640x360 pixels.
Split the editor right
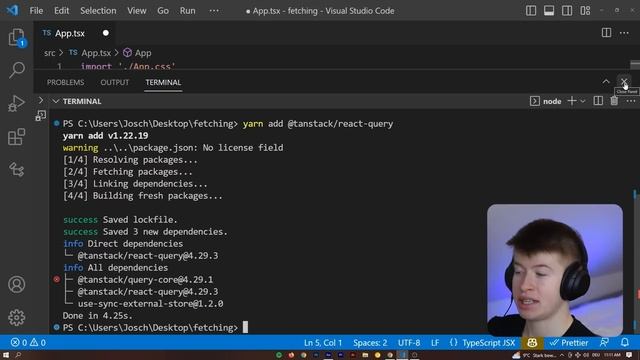tap(606, 33)
